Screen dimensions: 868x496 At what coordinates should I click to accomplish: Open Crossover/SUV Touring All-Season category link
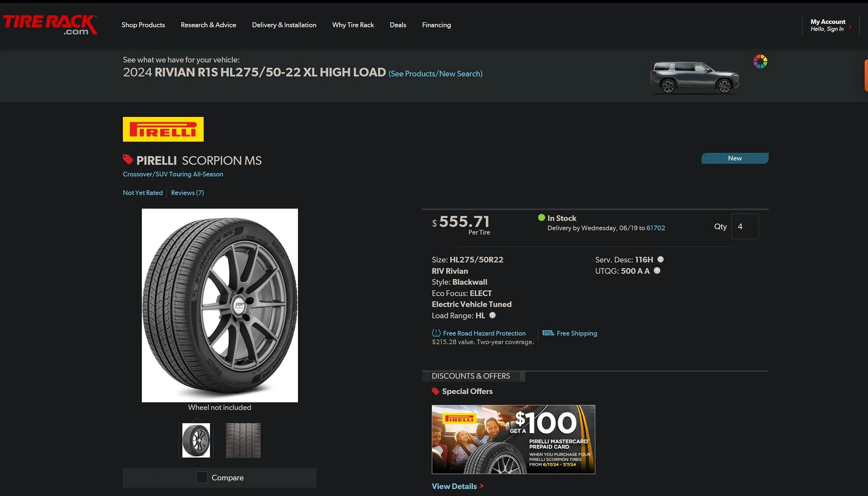click(x=173, y=174)
